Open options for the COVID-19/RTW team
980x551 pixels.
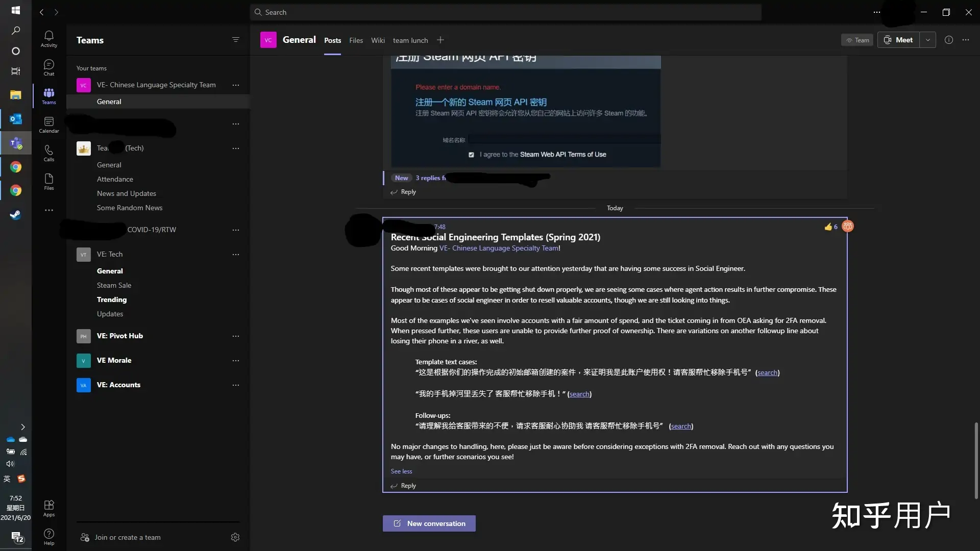tap(235, 230)
